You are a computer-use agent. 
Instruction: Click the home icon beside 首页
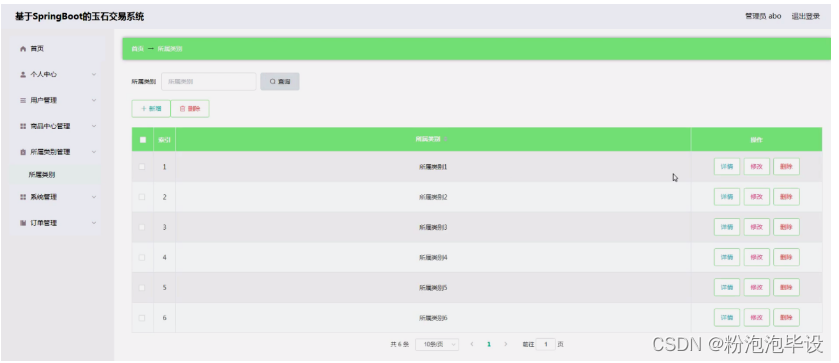pos(23,49)
